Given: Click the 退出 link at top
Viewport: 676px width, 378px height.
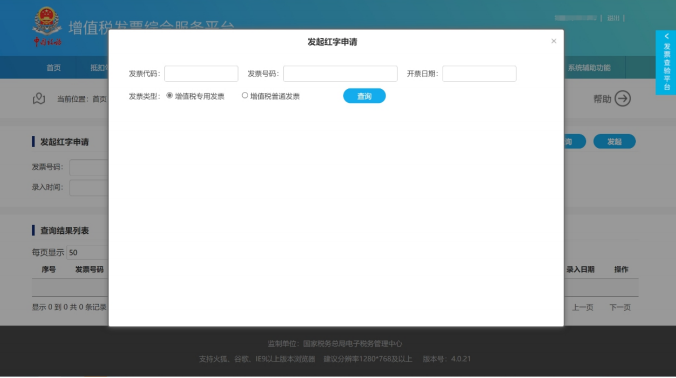Looking at the screenshot, I should [x=613, y=18].
